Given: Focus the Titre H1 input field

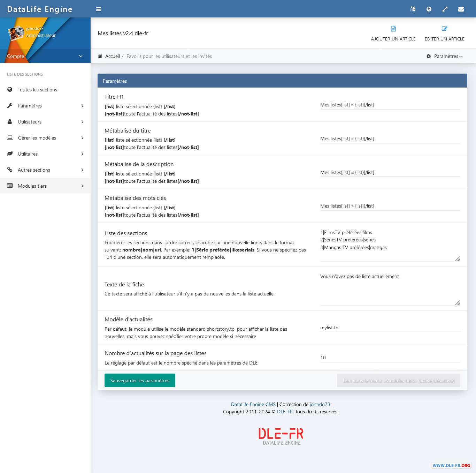Looking at the screenshot, I should tap(390, 105).
